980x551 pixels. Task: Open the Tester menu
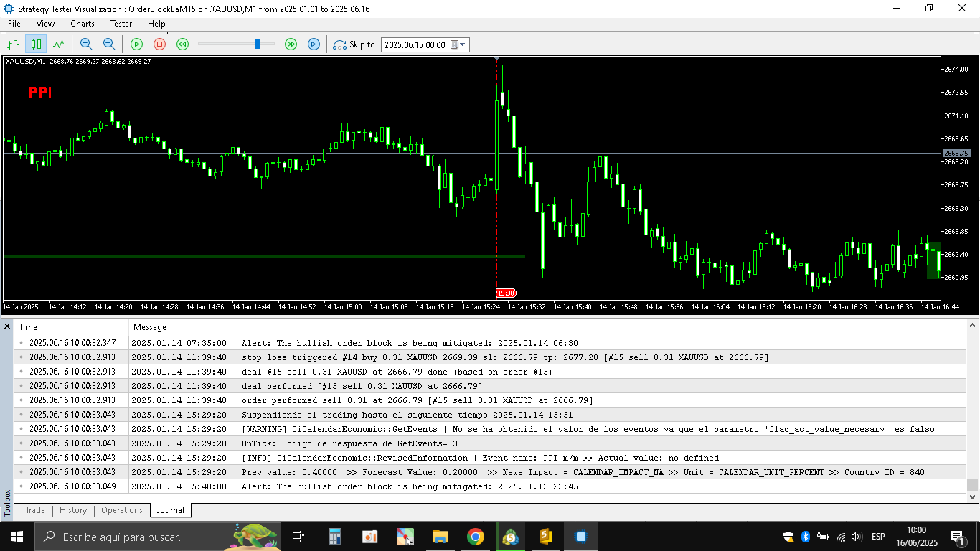tap(121, 24)
